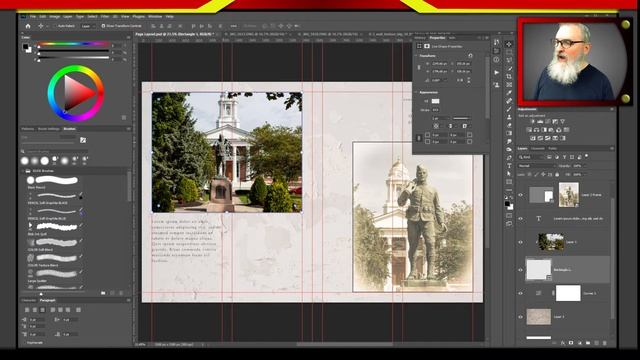Select the Pen tool
This screenshot has height=360, width=640.
(x=509, y=158)
